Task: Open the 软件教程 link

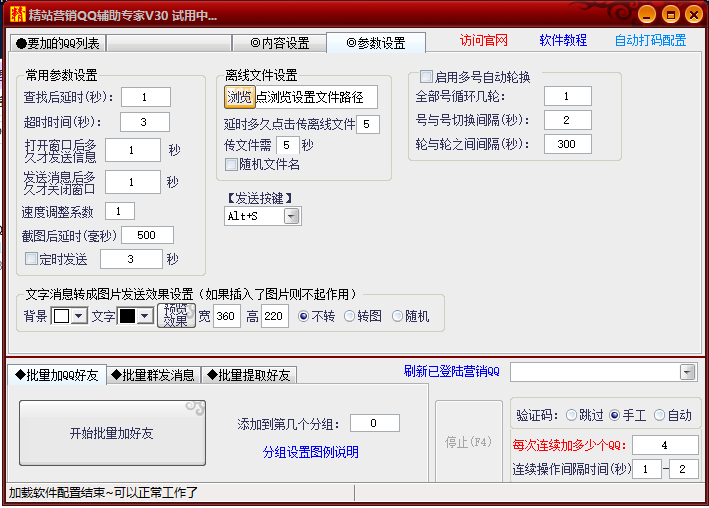Action: pos(563,41)
